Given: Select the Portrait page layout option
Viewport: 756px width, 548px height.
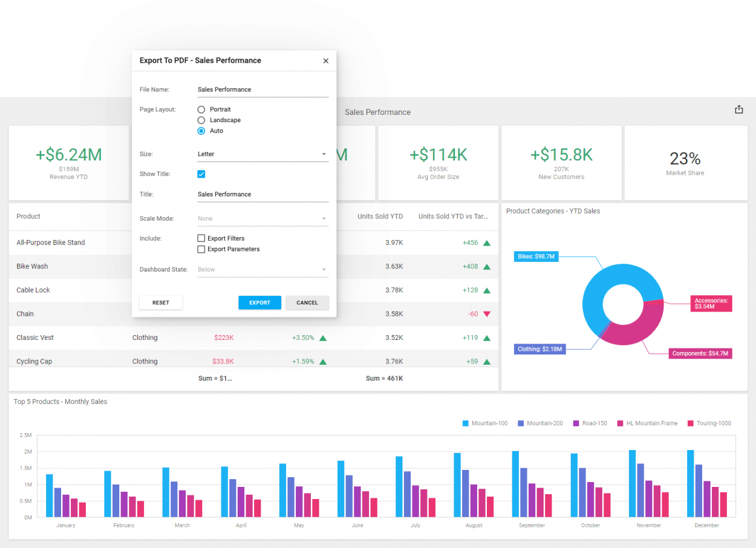Looking at the screenshot, I should click(201, 109).
